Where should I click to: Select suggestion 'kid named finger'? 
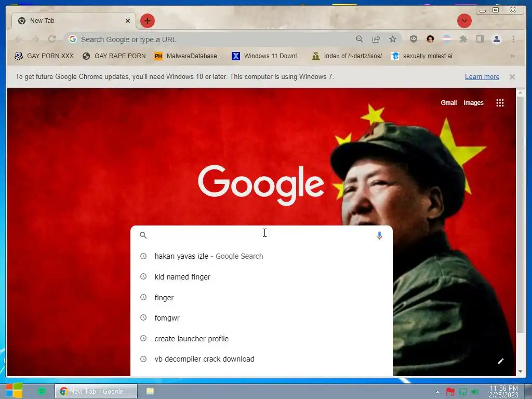261,277
